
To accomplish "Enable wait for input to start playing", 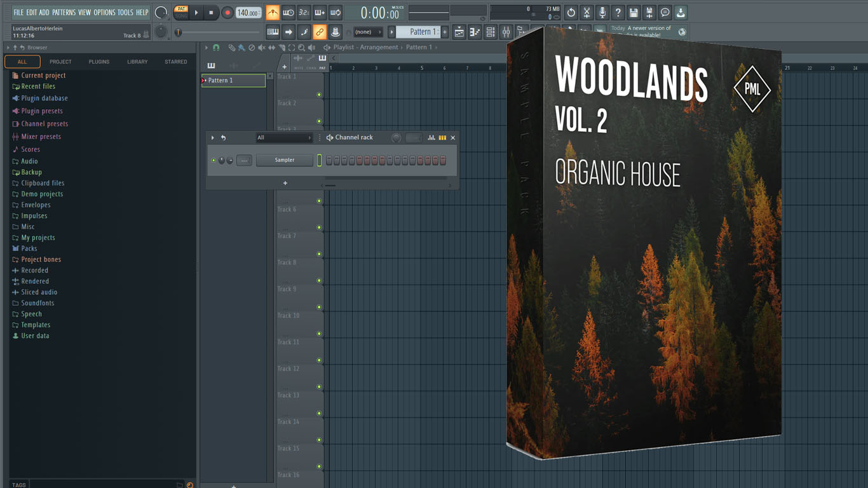I will click(x=288, y=13).
